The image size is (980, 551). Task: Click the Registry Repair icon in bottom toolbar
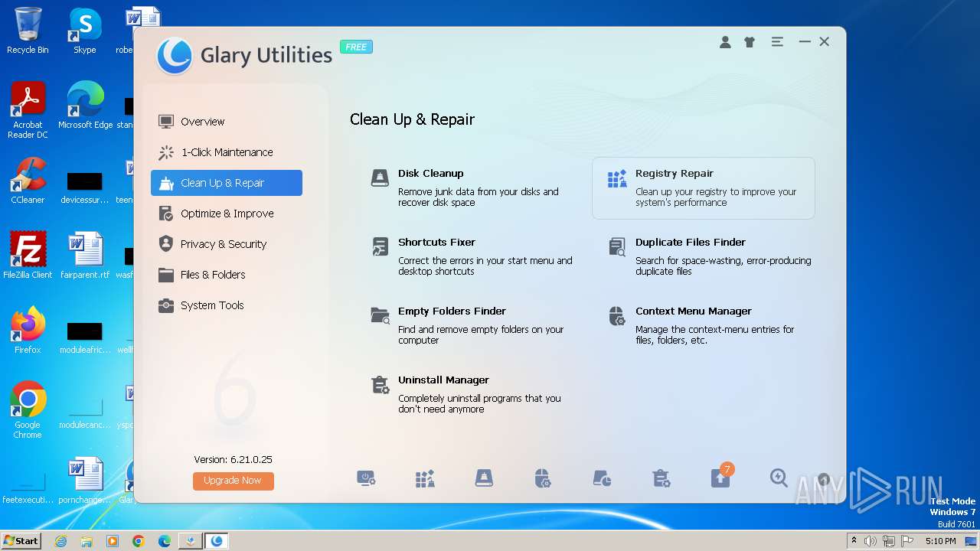pos(425,478)
